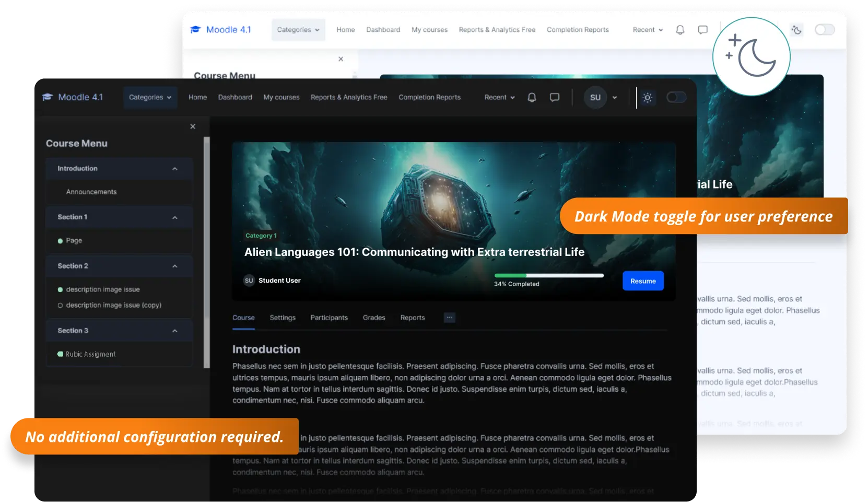Collapse the Section 3 chevron

pyautogui.click(x=175, y=331)
